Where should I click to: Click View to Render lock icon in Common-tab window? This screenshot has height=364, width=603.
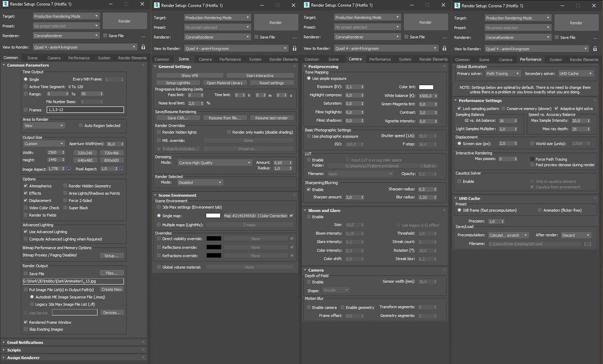tap(143, 47)
